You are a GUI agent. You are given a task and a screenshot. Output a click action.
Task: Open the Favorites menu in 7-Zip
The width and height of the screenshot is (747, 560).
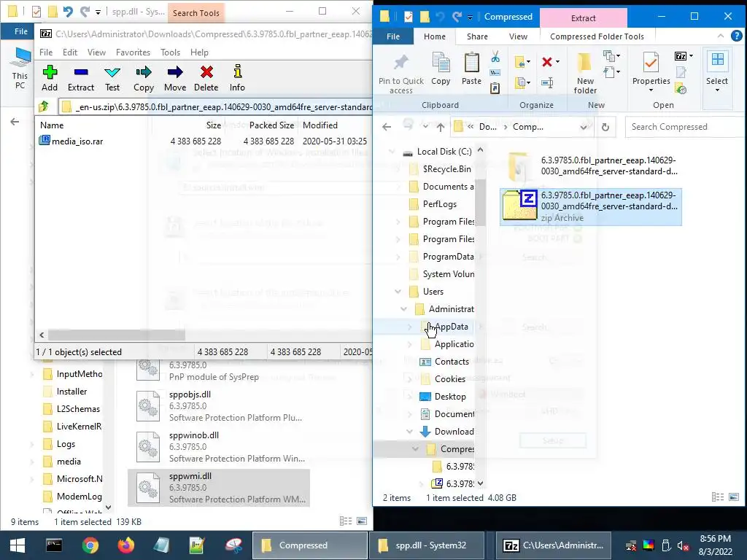[x=133, y=52]
